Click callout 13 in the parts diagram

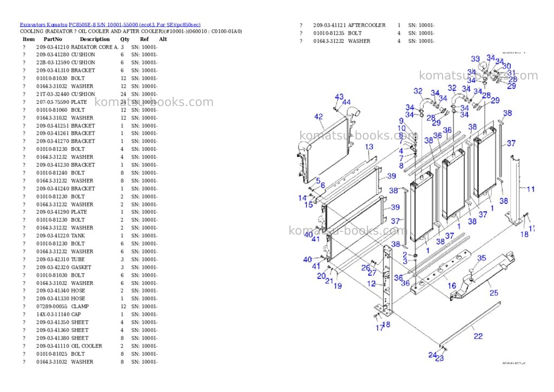369,147
